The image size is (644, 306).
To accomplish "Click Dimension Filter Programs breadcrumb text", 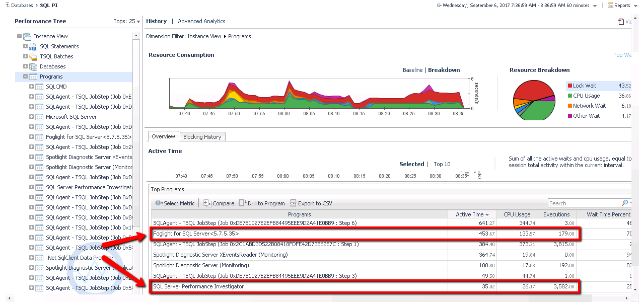I will [240, 36].
